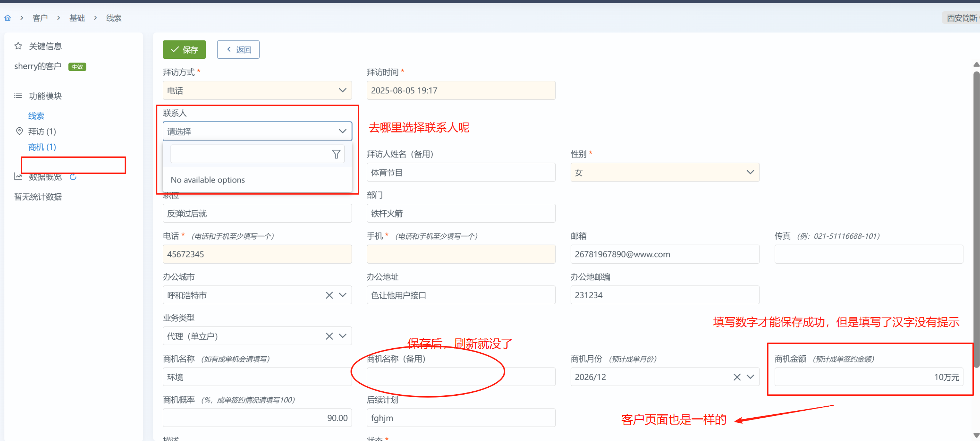Click the vertical scrollbar on the right
Screen dimensions: 980x441
click(x=976, y=219)
